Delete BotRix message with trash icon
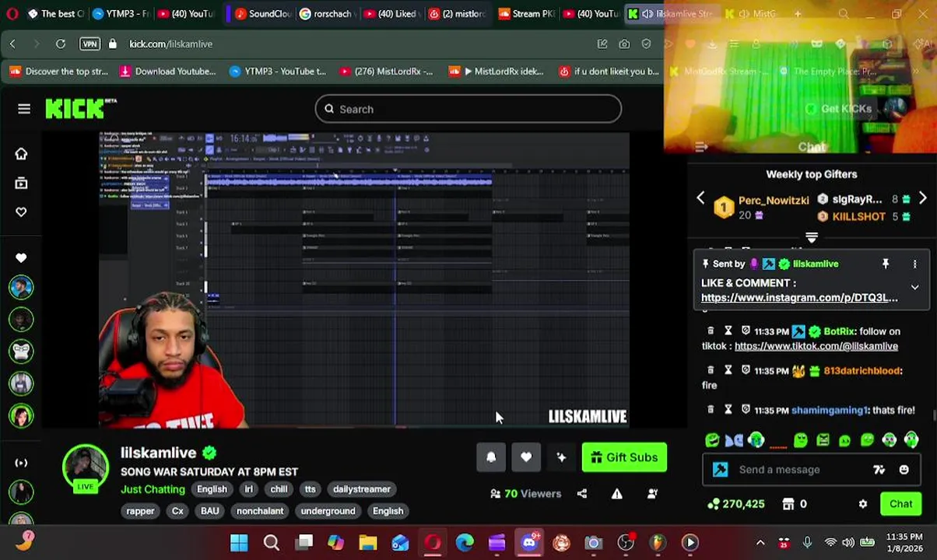This screenshot has height=560, width=937. 711,331
